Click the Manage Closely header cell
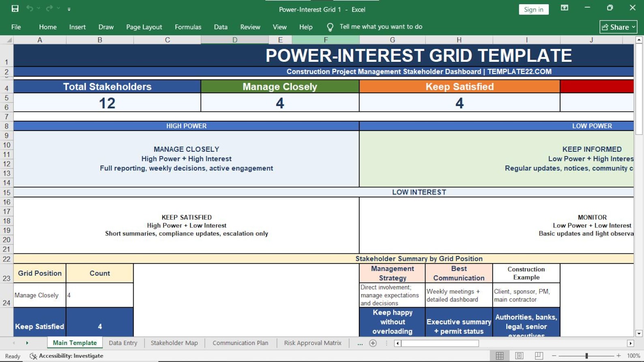Image resolution: width=644 pixels, height=362 pixels. 280,87
